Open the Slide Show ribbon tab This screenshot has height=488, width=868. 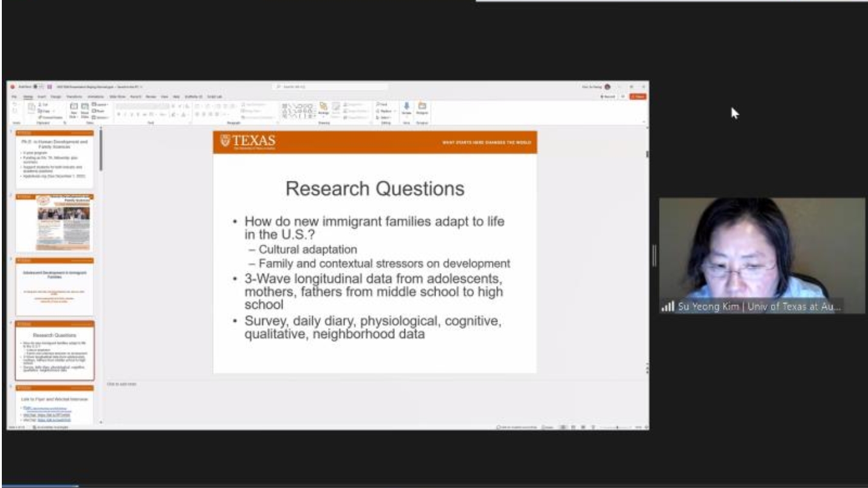[x=117, y=97]
